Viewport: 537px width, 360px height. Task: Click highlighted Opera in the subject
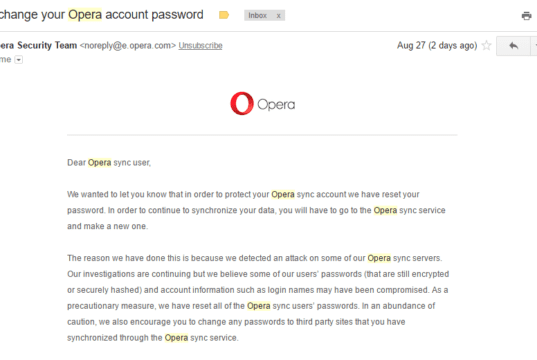pos(85,15)
